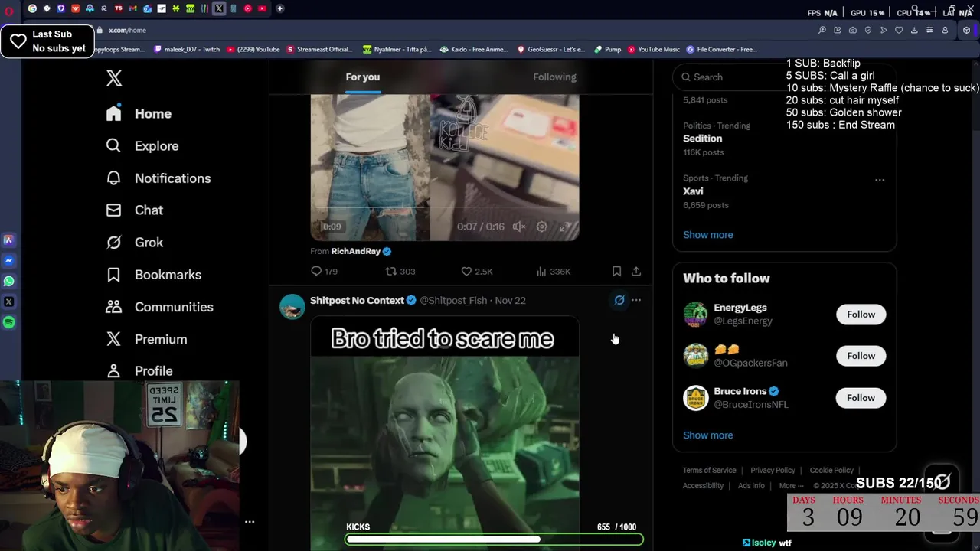The image size is (980, 551).
Task: Open the Shitpost No Context profile name
Action: tap(357, 300)
